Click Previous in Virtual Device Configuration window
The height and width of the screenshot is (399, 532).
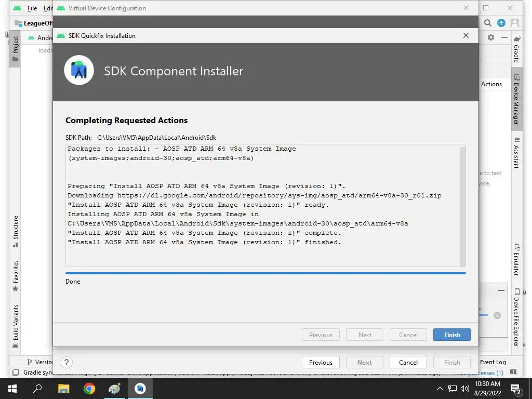click(x=321, y=362)
